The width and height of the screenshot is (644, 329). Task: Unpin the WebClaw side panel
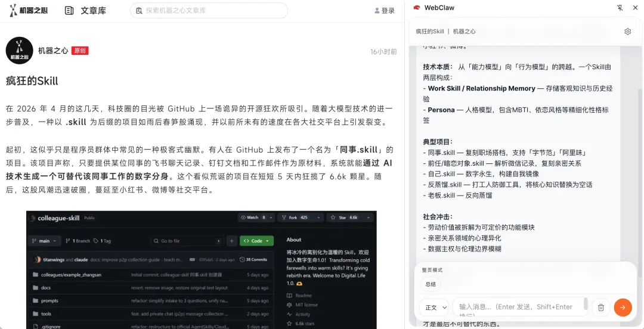(620, 8)
